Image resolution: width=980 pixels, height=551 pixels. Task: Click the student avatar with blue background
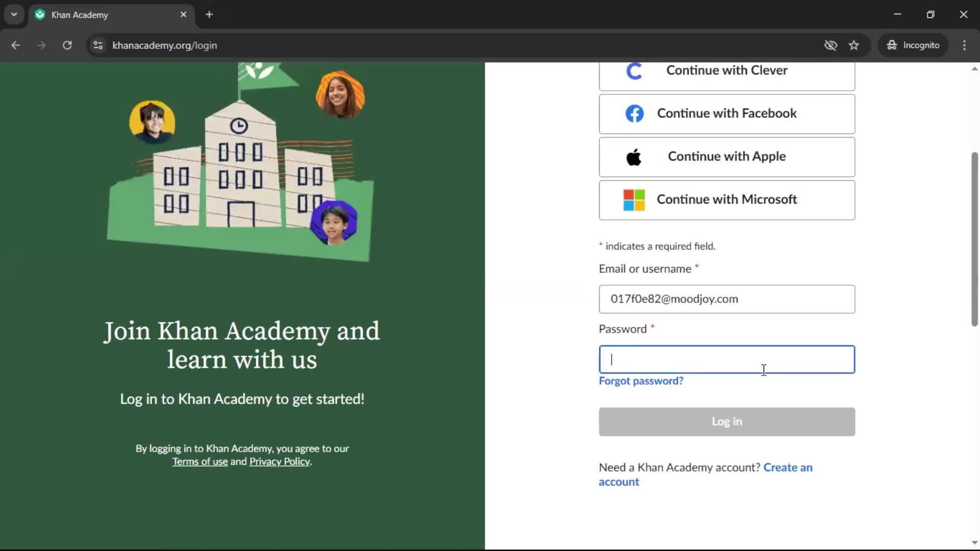pyautogui.click(x=334, y=222)
